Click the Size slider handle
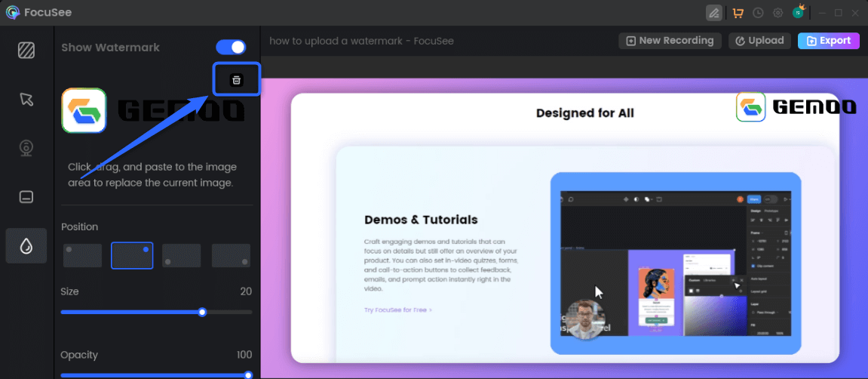 (x=202, y=312)
